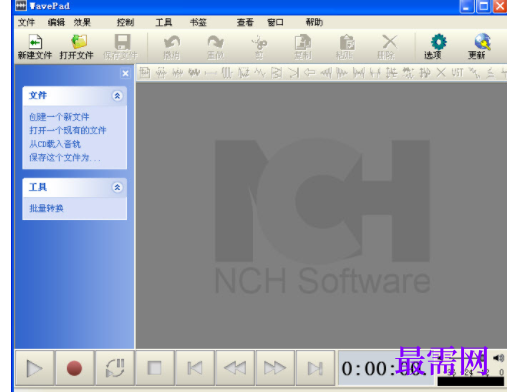Click the left arrow effect icon

[310, 72]
